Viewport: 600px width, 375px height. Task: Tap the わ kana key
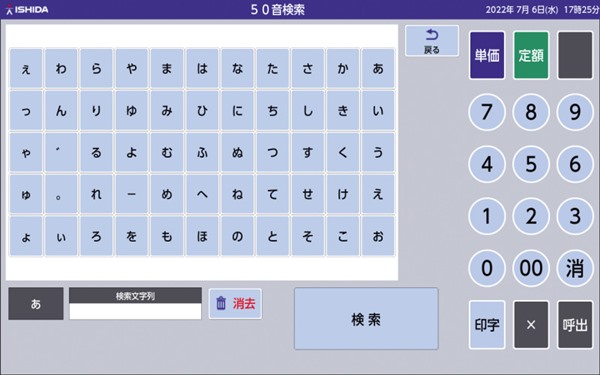click(61, 68)
